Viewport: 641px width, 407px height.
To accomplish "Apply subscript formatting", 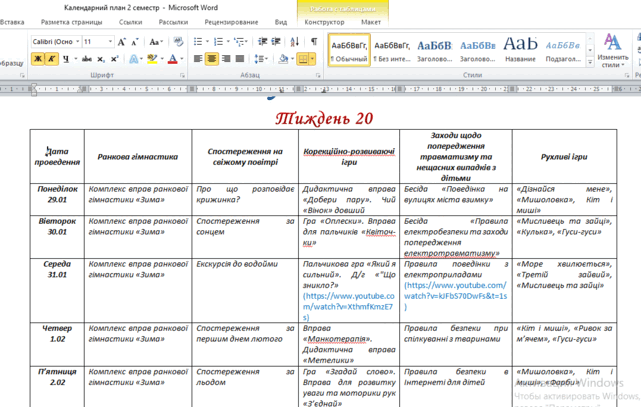I will tap(101, 59).
